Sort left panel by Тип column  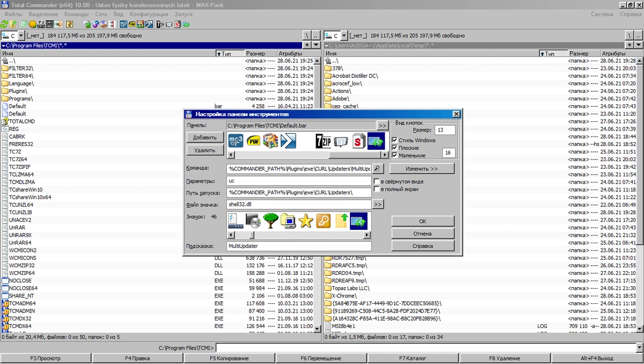(229, 54)
